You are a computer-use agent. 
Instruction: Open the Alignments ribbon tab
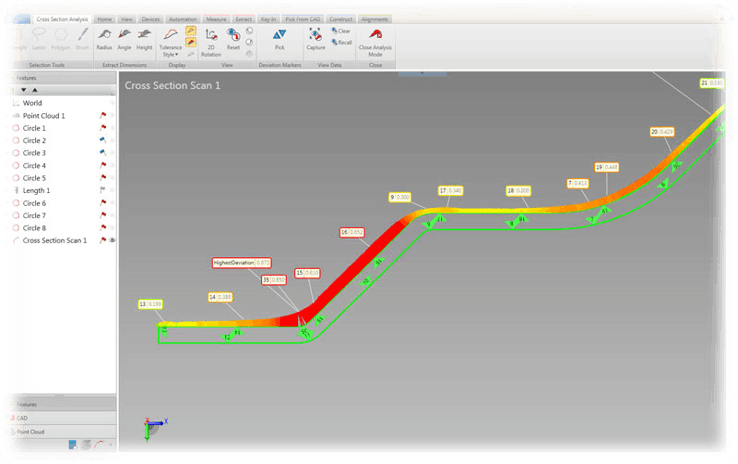pyautogui.click(x=375, y=19)
